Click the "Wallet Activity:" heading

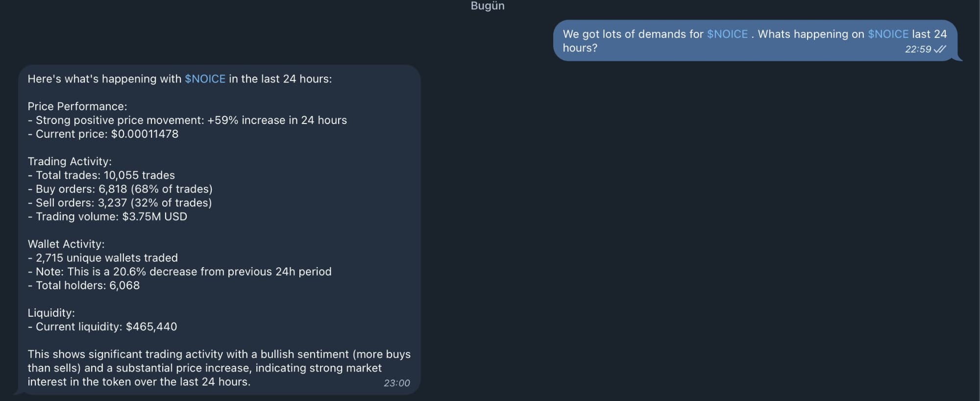coord(66,244)
